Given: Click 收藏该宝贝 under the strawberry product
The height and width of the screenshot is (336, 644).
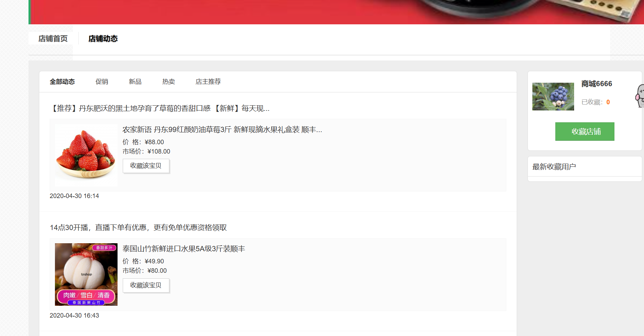Looking at the screenshot, I should (146, 166).
